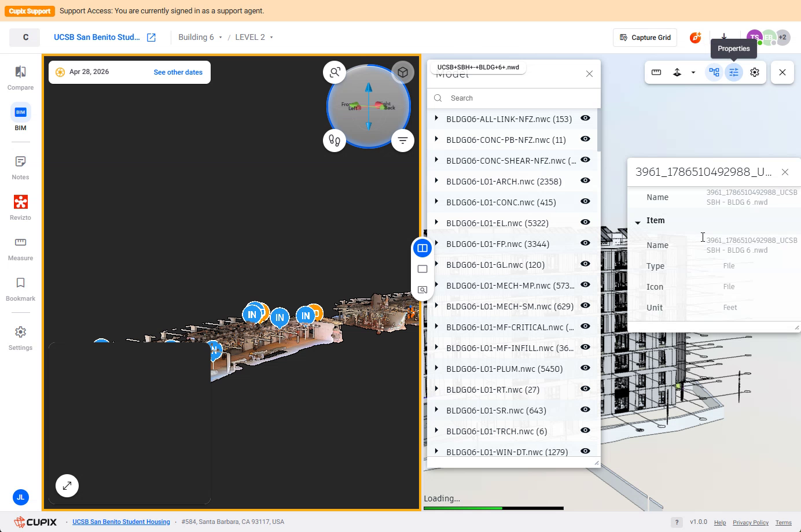
Task: Click the 3D cube view icon
Action: 403,72
